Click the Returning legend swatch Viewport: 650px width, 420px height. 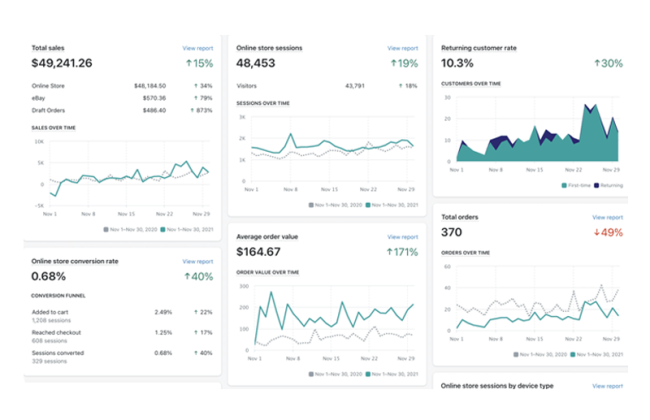[x=596, y=185]
